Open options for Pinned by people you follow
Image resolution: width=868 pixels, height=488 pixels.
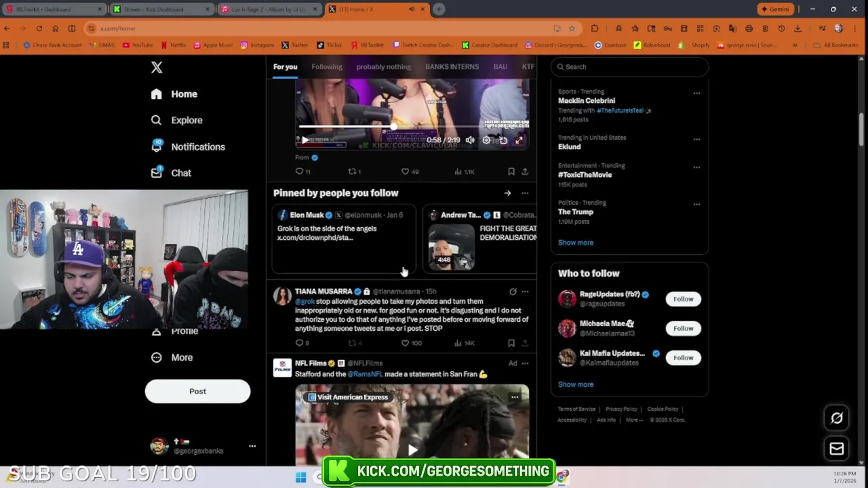[x=525, y=193]
